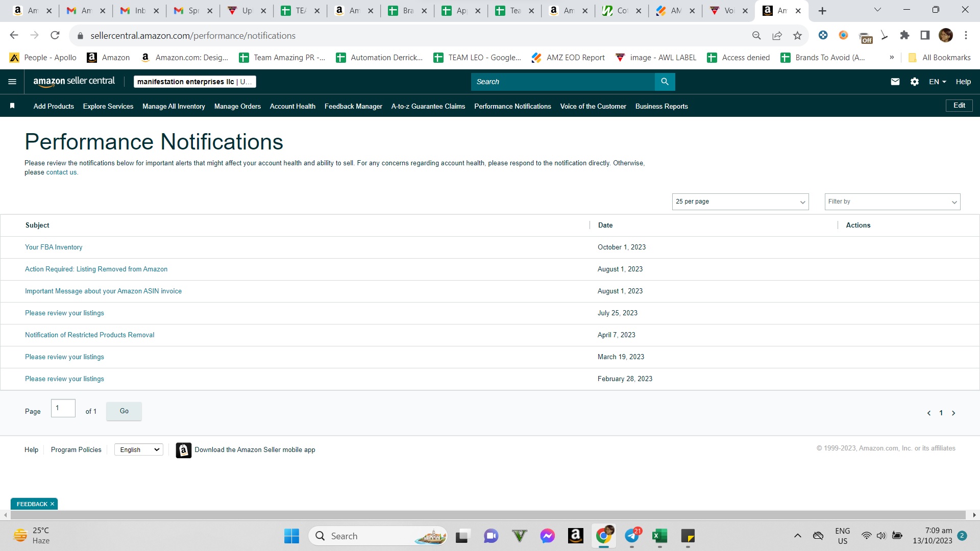The width and height of the screenshot is (980, 551).
Task: Open Action Required: Listing Removed notification
Action: [96, 269]
